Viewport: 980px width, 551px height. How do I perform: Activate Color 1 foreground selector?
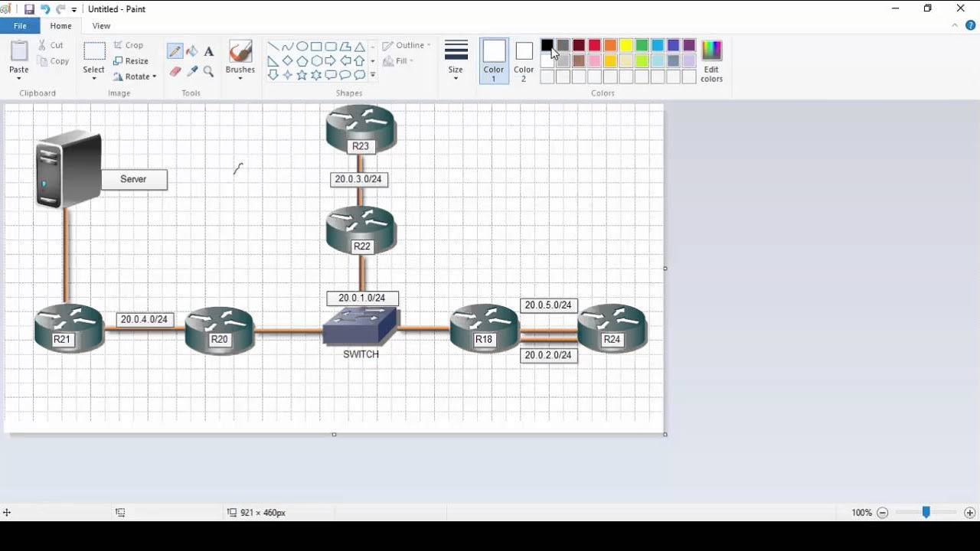click(494, 60)
